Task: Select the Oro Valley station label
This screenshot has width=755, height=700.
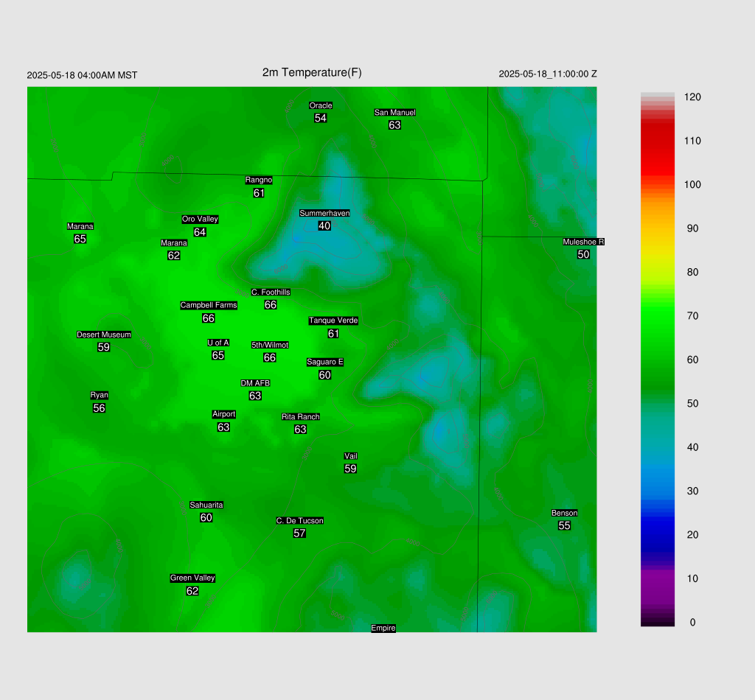Action: [x=200, y=219]
